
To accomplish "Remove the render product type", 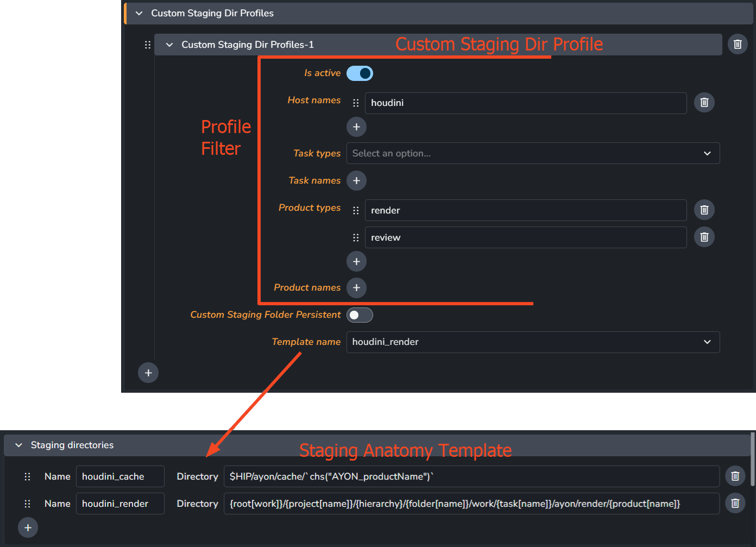I will click(704, 210).
